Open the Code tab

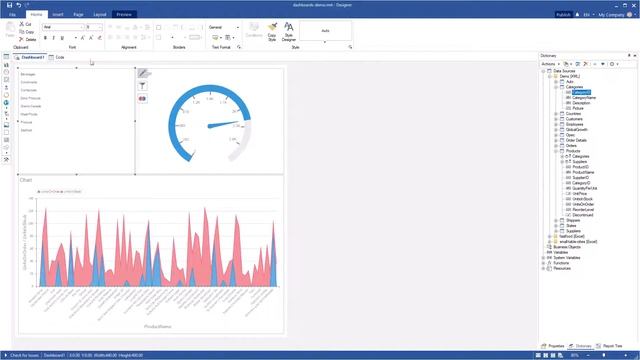coord(57,58)
